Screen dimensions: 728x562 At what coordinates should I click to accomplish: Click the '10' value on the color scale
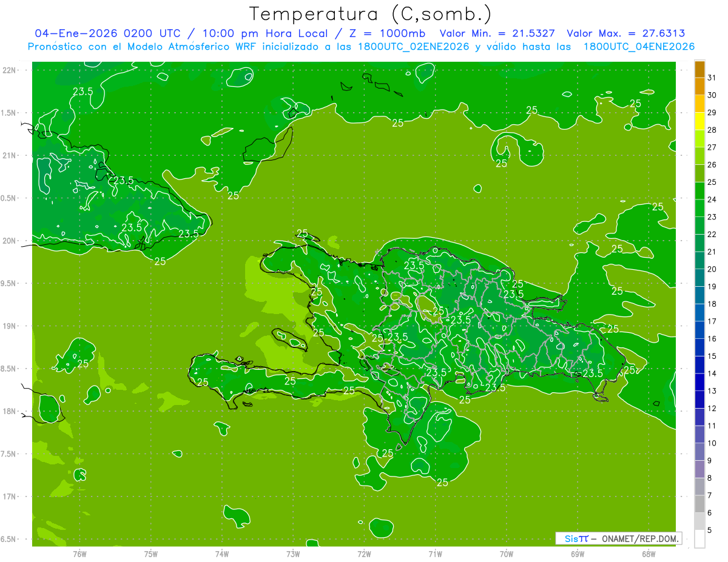712,443
